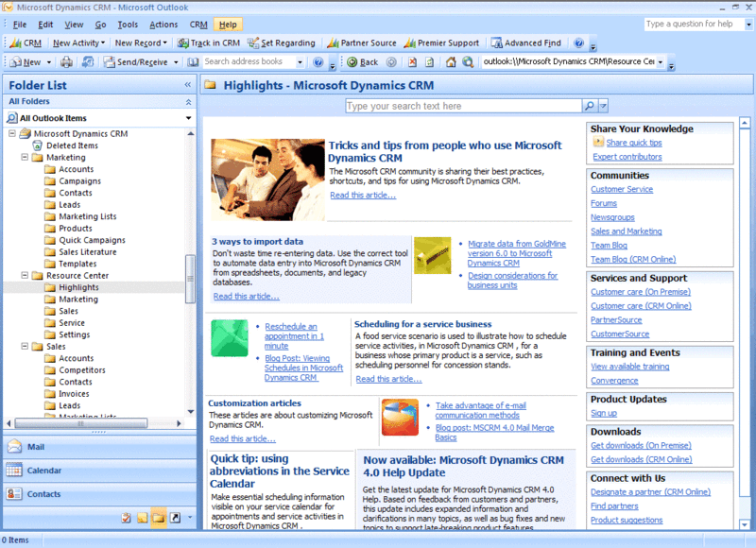Click the people-at-laptop article photo
756x548 pixels.
267,180
